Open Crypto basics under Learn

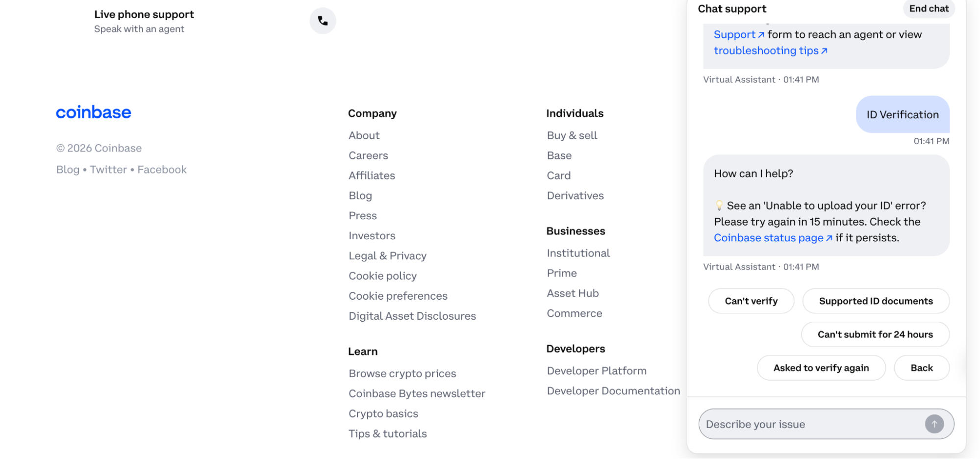pos(383,413)
